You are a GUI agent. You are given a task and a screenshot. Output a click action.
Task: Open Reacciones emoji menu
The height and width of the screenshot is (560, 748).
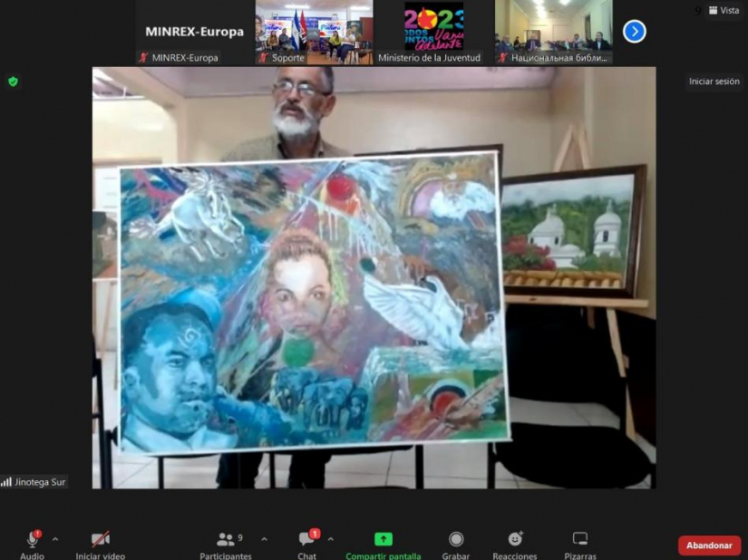coord(515,545)
